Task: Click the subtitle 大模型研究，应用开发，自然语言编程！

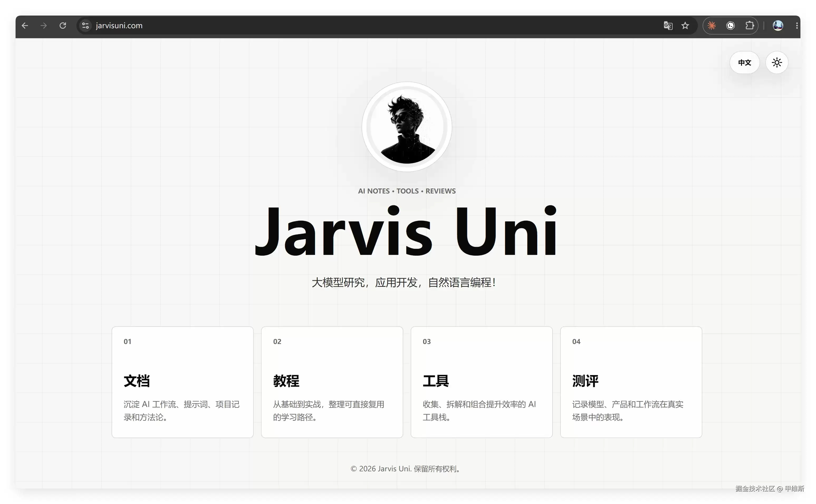Action: tap(404, 283)
